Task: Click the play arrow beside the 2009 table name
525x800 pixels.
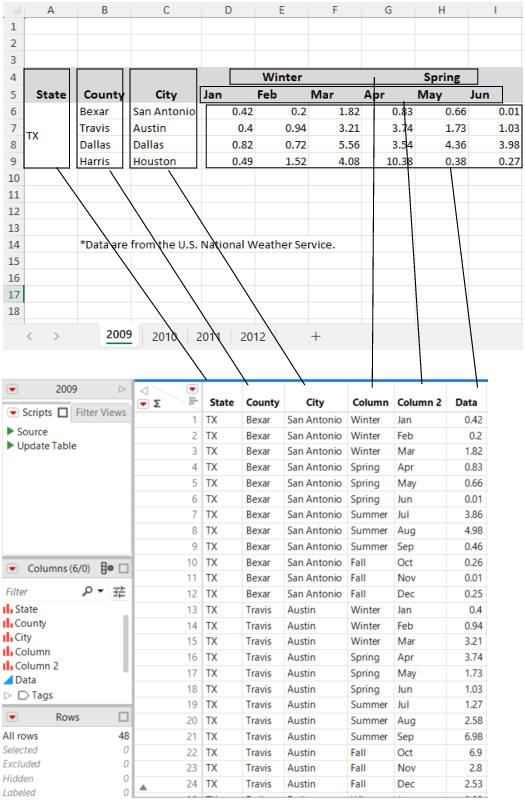Action: (122, 389)
